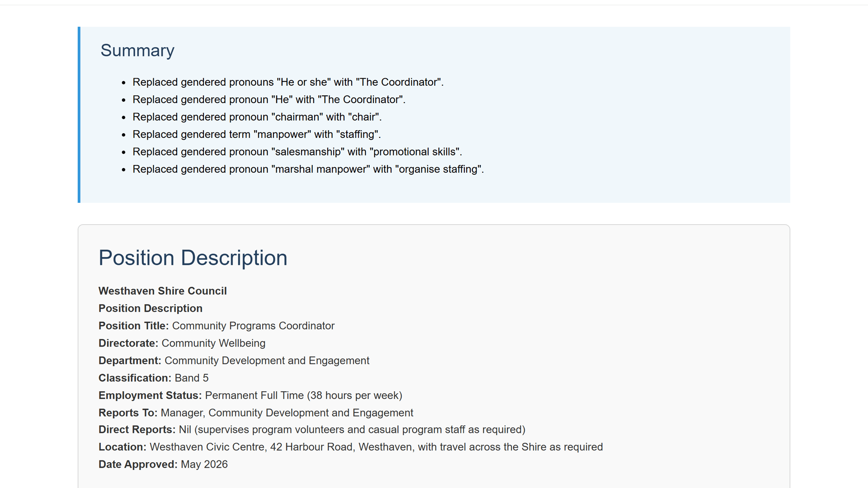Select the Direct Reports line
868x488 pixels.
[x=312, y=430]
